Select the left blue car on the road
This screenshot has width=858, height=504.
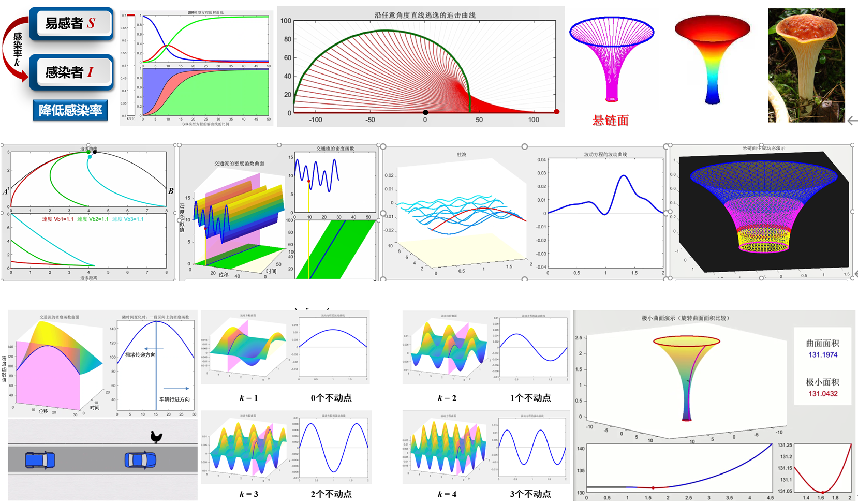pyautogui.click(x=40, y=459)
